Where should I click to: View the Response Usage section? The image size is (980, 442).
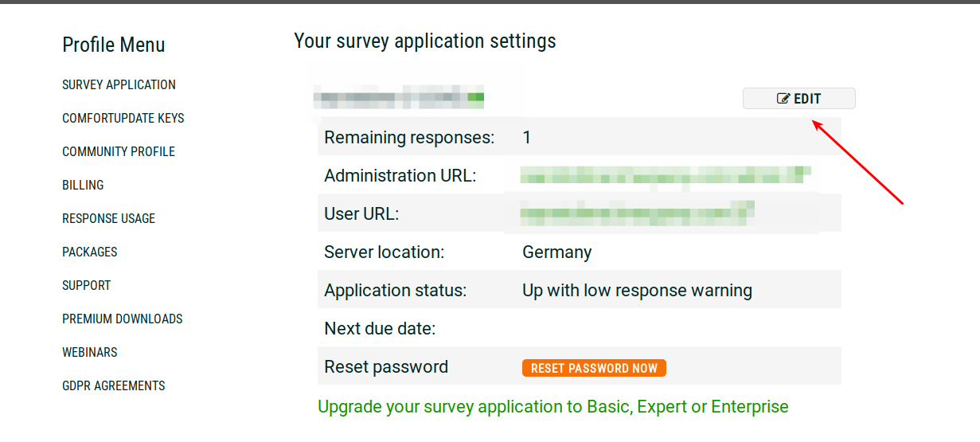coord(108,218)
